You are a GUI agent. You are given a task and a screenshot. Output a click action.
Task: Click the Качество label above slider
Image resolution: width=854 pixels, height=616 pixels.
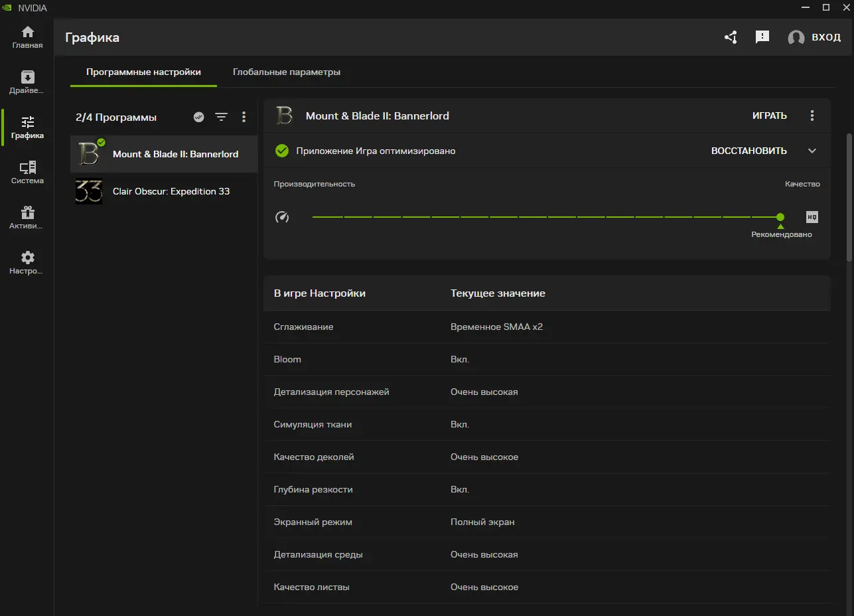(x=802, y=184)
